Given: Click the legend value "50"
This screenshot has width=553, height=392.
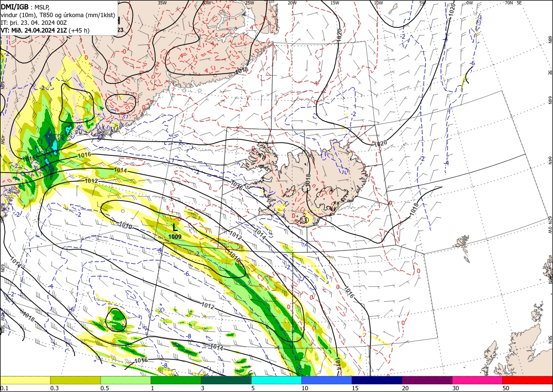Looking at the screenshot, I should tap(506, 388).
